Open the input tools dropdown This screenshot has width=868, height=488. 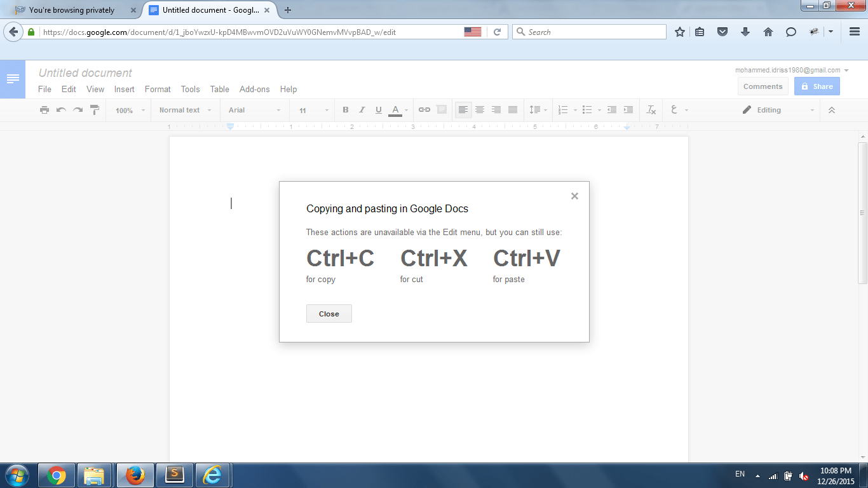point(679,110)
